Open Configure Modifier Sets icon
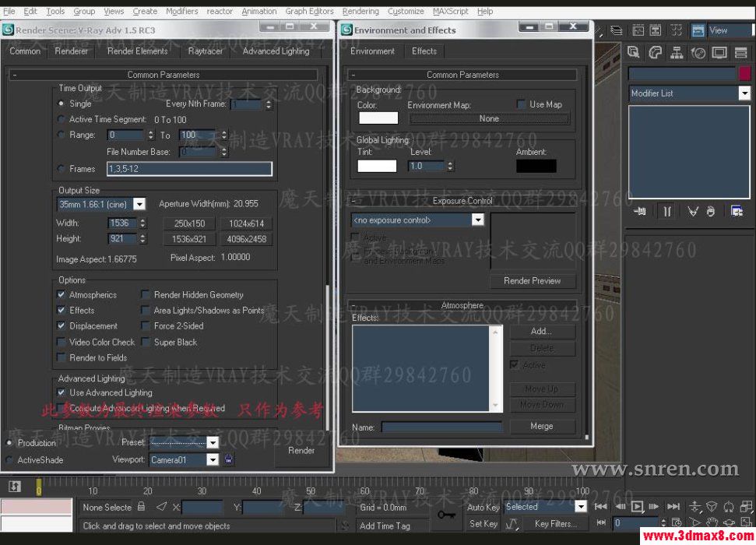 coord(737,211)
